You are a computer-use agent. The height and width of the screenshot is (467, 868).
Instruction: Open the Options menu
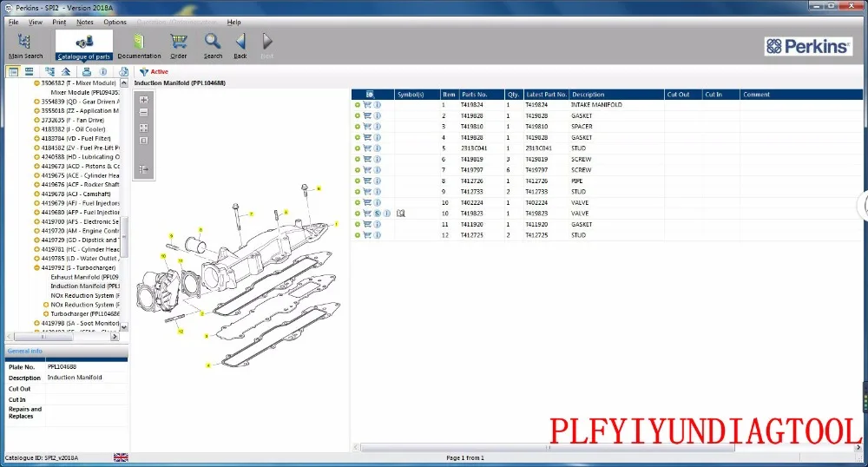click(x=115, y=22)
